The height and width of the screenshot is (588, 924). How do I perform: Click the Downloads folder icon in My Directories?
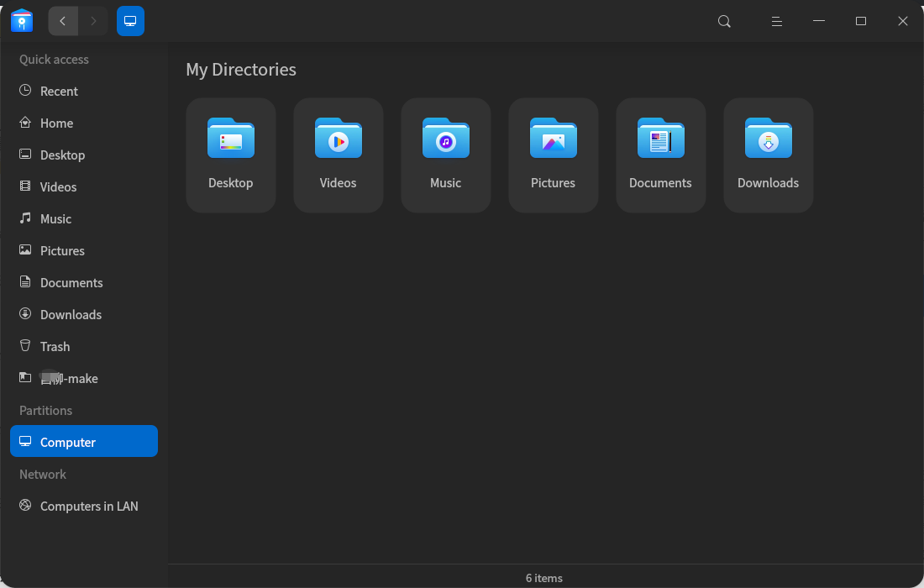(x=769, y=138)
